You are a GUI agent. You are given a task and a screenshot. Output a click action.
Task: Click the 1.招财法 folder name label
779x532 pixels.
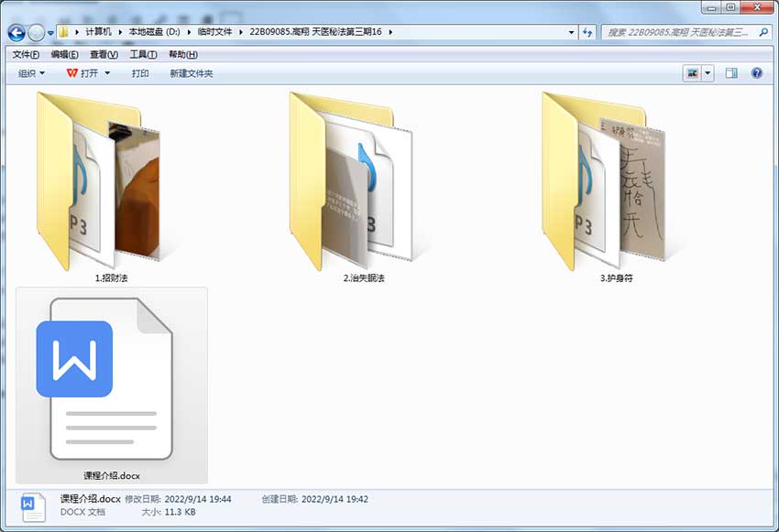(111, 278)
